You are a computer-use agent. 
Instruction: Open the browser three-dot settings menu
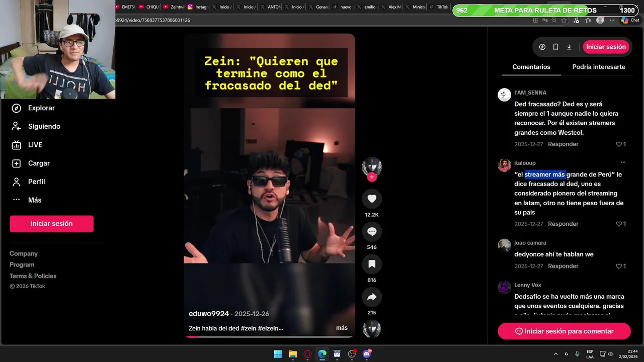pyautogui.click(x=612, y=20)
